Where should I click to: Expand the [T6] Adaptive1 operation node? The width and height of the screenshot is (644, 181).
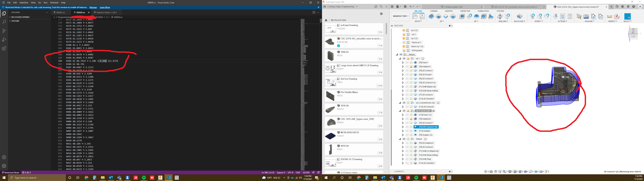point(403,67)
